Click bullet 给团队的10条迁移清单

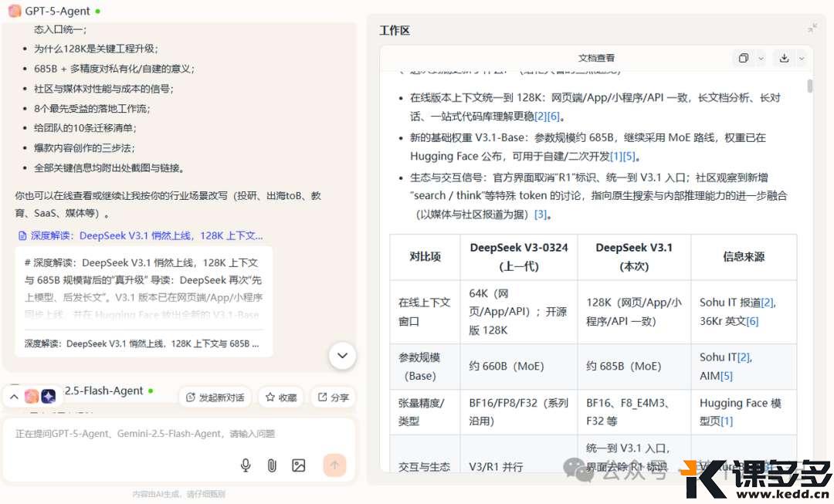[85, 128]
